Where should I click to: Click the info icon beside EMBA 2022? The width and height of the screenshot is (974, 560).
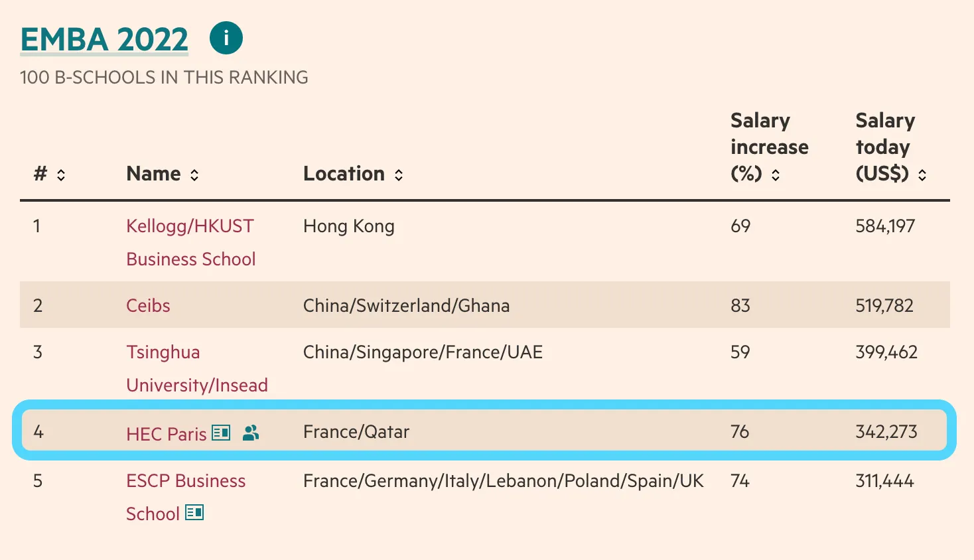(226, 38)
